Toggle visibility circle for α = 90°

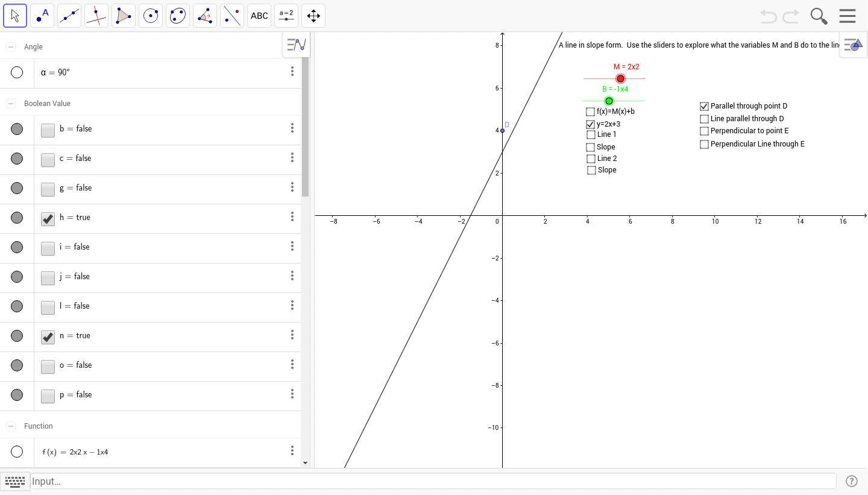(17, 72)
